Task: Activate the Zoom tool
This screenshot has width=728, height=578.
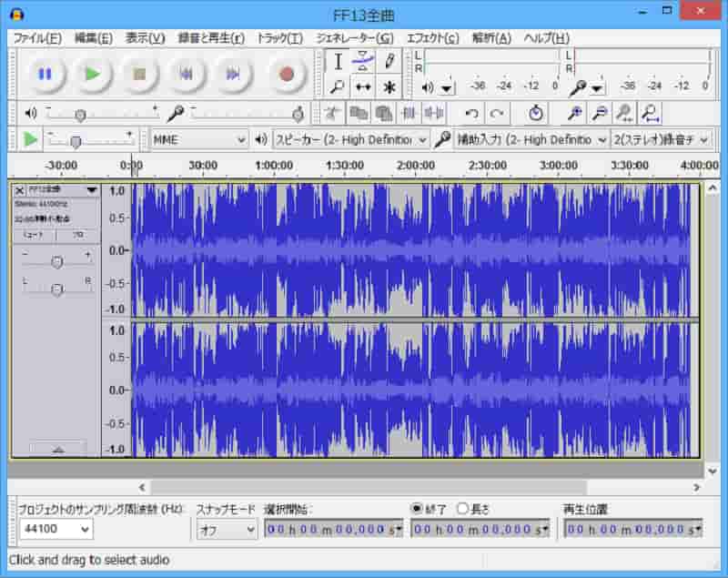Action: pyautogui.click(x=339, y=88)
